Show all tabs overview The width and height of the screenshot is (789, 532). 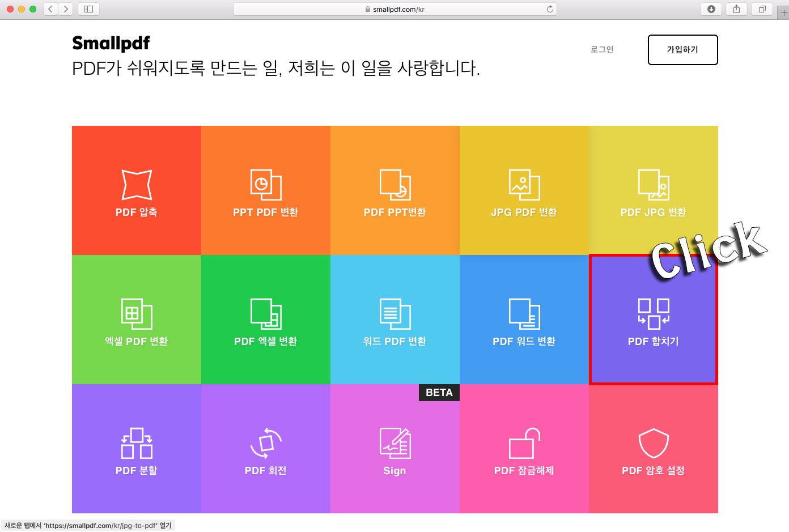(762, 9)
